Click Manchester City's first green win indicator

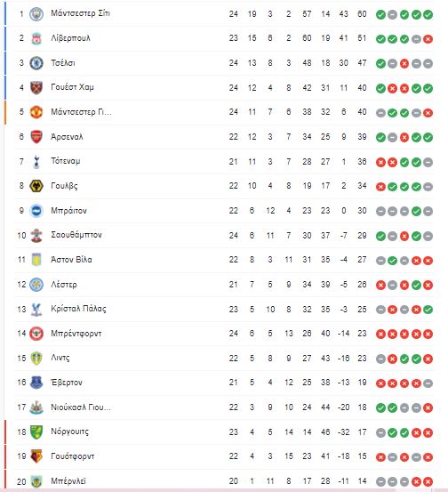[380, 14]
